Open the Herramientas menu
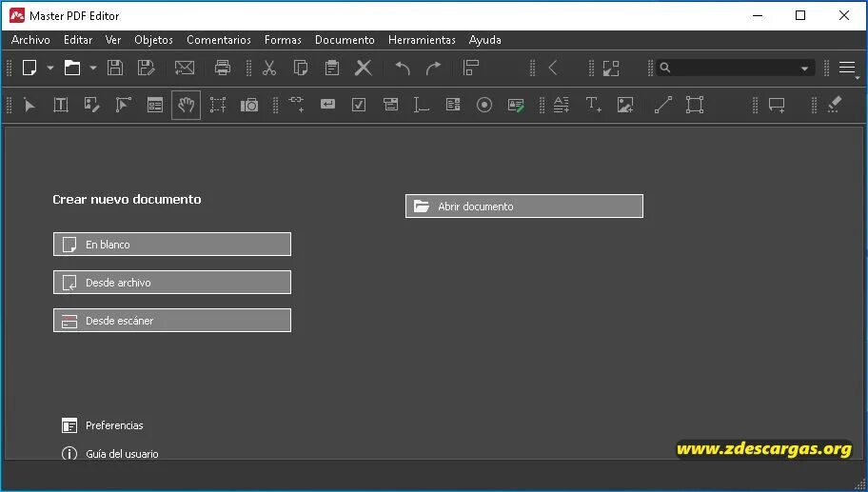The height and width of the screenshot is (492, 868). (422, 40)
